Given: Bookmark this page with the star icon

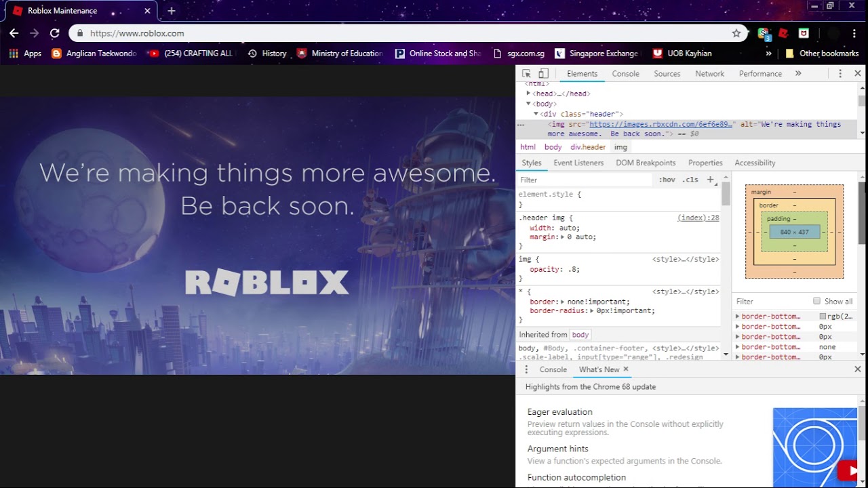Looking at the screenshot, I should 736,33.
